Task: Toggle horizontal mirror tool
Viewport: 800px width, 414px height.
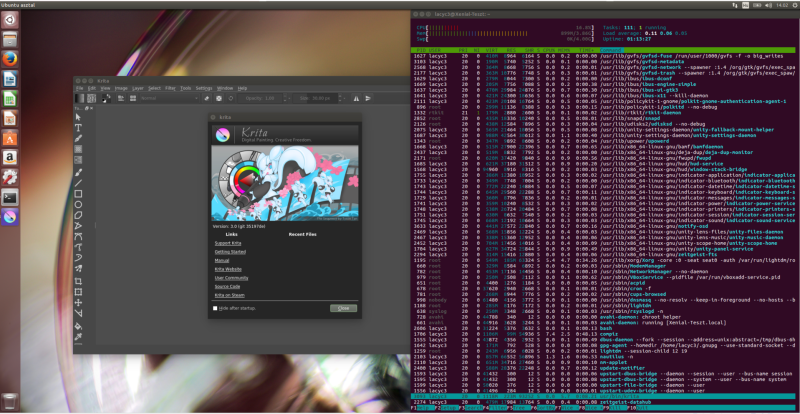Action: click(356, 98)
